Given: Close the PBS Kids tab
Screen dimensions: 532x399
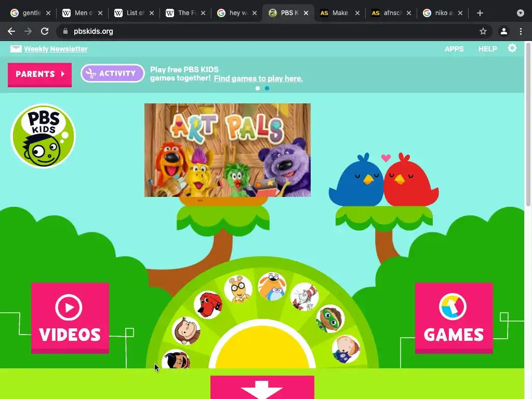Looking at the screenshot, I should 306,13.
